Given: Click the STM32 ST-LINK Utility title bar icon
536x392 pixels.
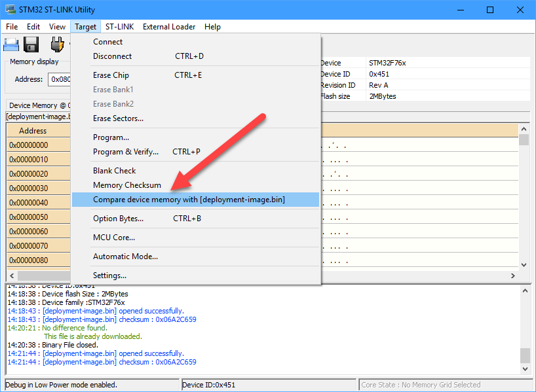Looking at the screenshot, I should [x=10, y=10].
